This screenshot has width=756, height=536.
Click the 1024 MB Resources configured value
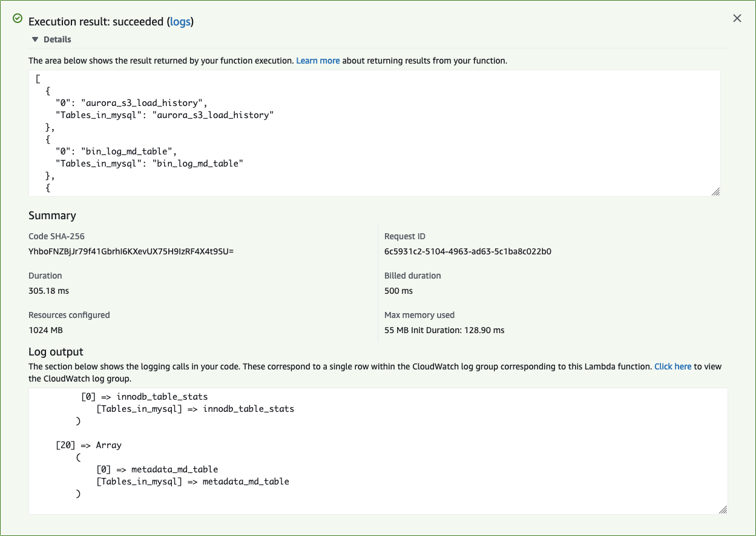click(x=45, y=330)
